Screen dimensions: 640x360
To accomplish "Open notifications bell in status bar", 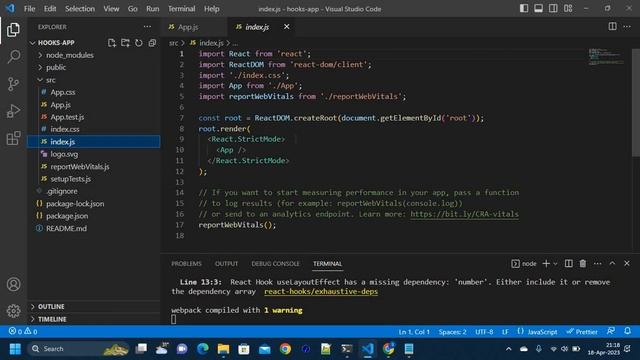I will point(627,331).
